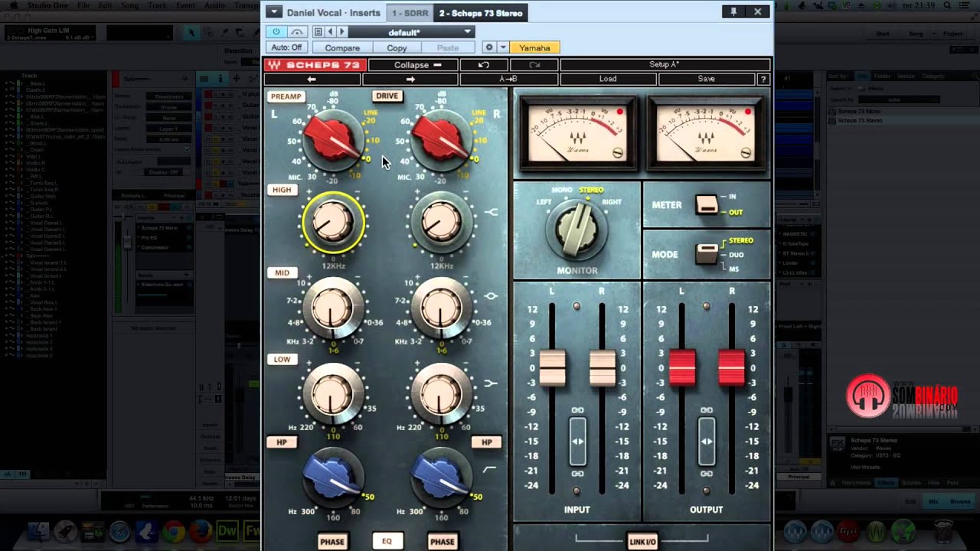Click the right output red fader handle
The image size is (980, 551).
[731, 368]
